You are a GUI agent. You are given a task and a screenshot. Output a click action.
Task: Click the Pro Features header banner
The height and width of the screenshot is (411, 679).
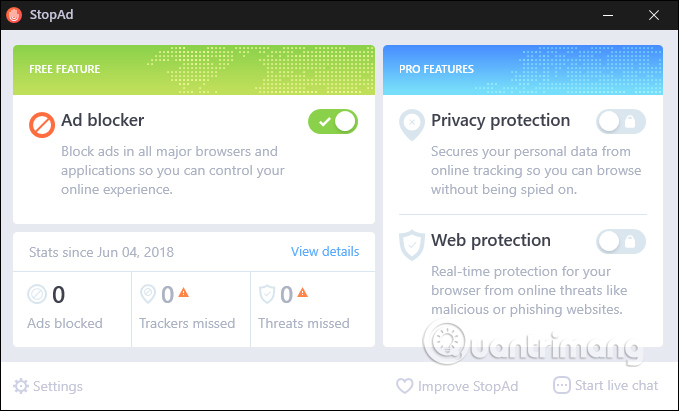point(523,69)
